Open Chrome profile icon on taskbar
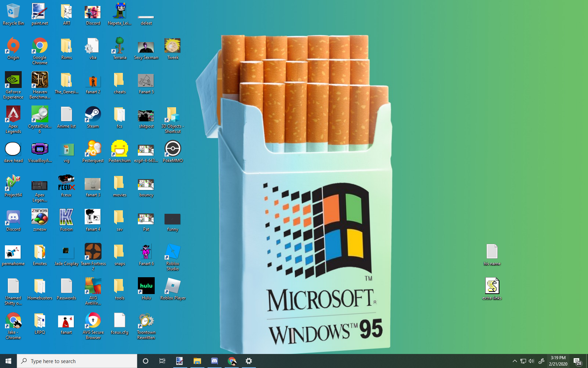 tap(232, 361)
